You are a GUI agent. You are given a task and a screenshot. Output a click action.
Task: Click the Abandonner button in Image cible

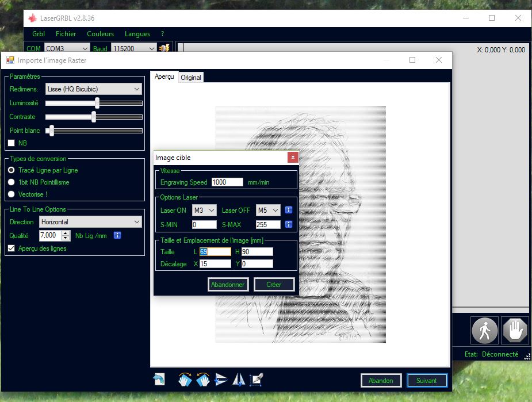pos(228,285)
